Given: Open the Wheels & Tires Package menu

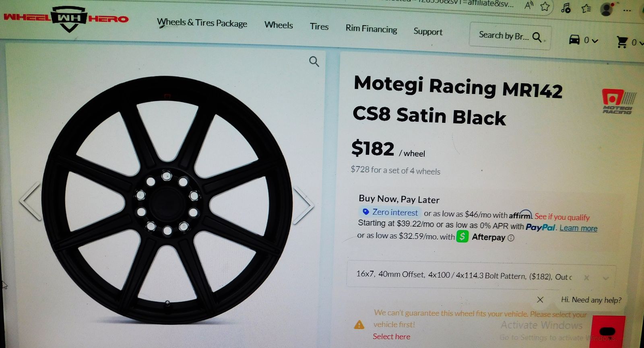Looking at the screenshot, I should click(x=202, y=23).
